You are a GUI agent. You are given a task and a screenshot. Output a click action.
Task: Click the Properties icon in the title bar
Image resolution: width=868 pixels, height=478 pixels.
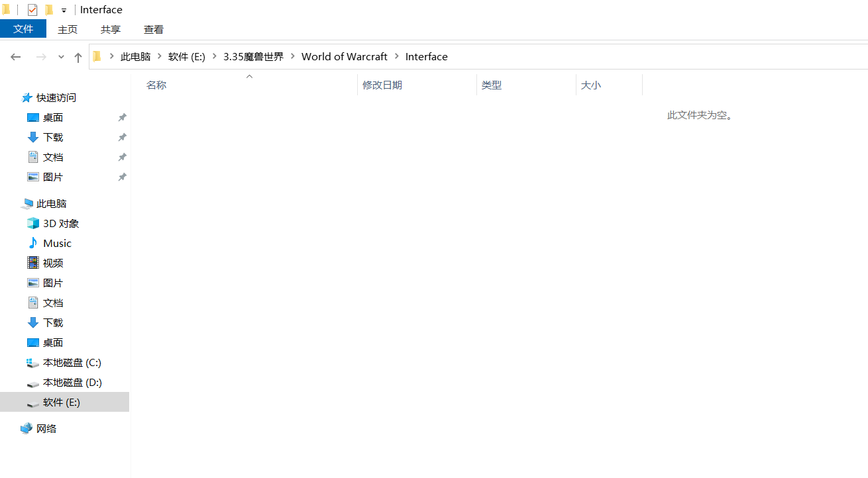point(32,9)
